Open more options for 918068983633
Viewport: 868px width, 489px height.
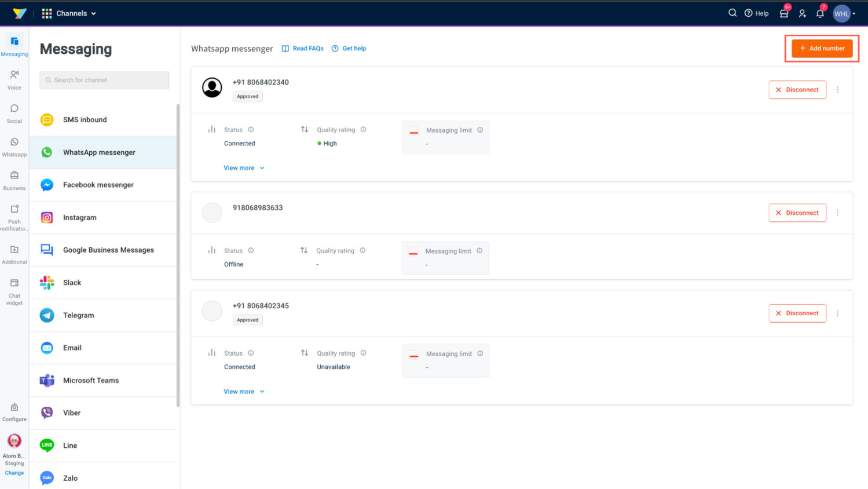tap(838, 213)
